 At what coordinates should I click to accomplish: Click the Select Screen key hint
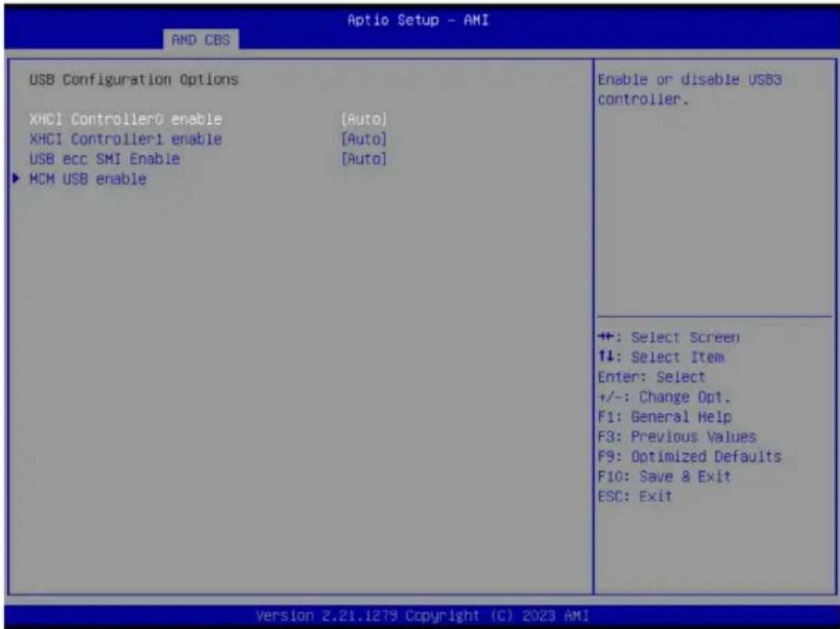668,337
